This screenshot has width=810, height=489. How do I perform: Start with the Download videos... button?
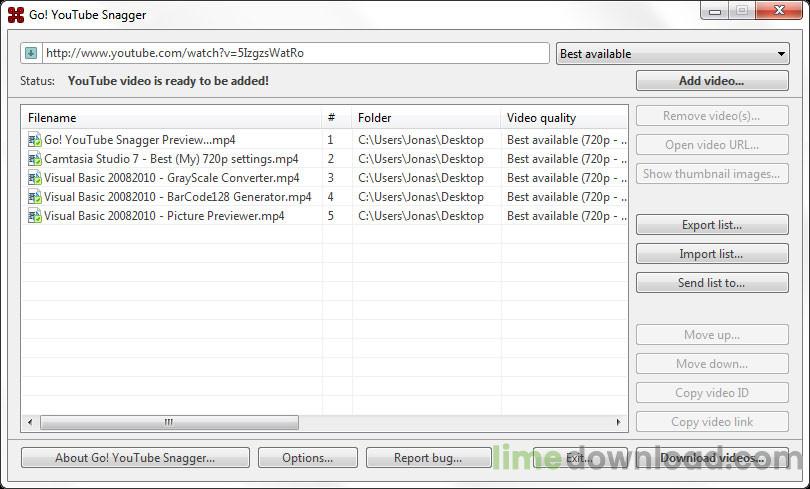pos(712,458)
